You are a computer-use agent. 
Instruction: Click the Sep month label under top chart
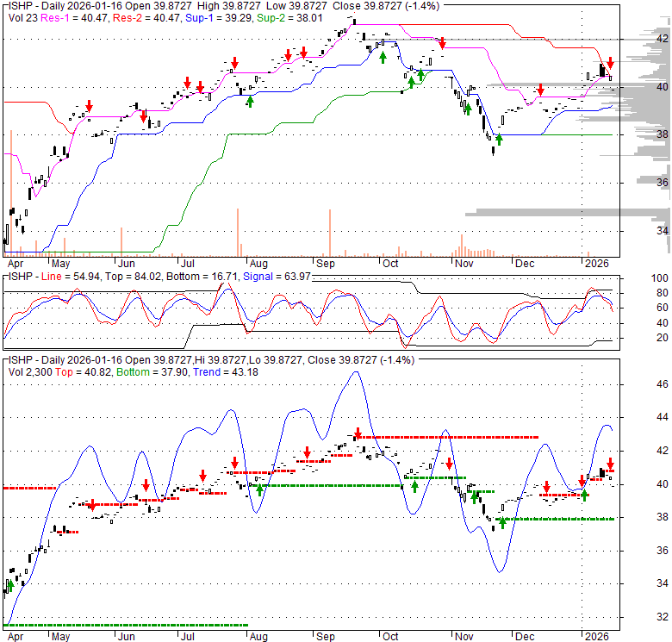(325, 262)
